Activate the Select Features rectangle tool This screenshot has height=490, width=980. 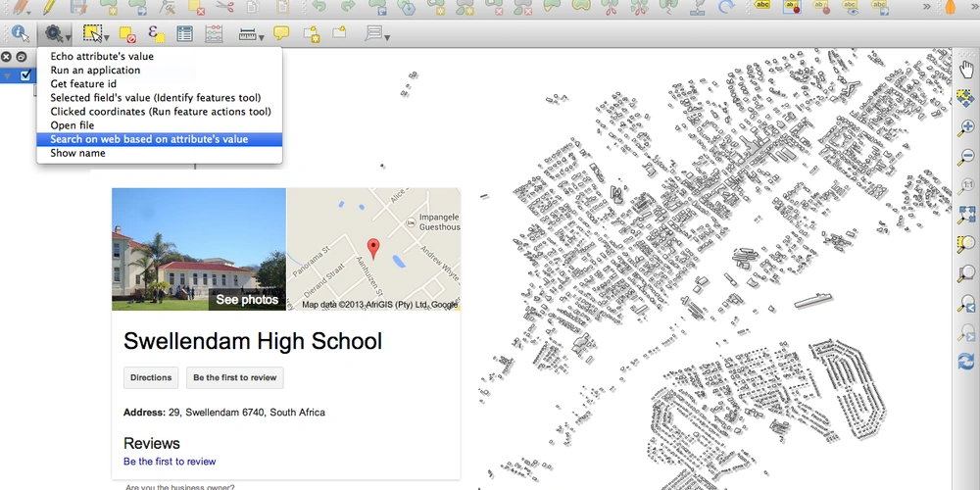tap(92, 33)
